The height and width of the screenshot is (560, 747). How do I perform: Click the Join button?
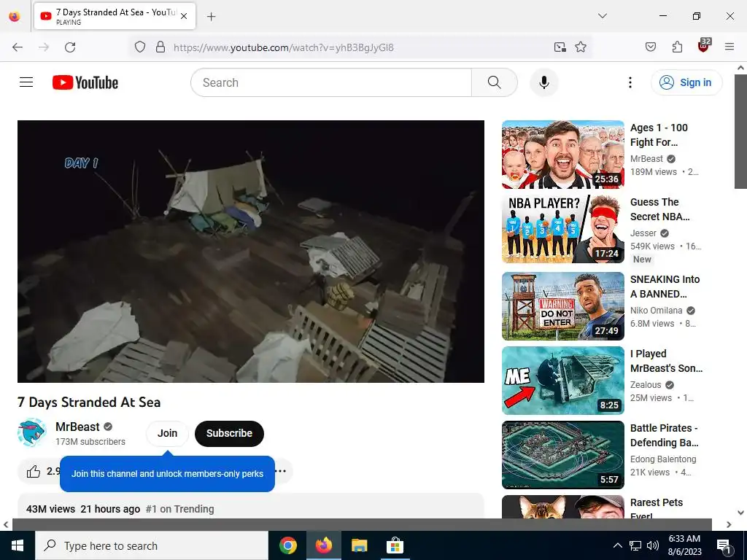(x=167, y=433)
